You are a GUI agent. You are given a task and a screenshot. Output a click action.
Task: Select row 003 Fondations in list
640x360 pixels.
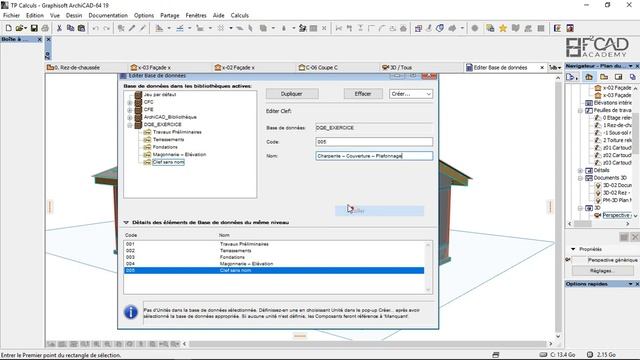coord(274,257)
